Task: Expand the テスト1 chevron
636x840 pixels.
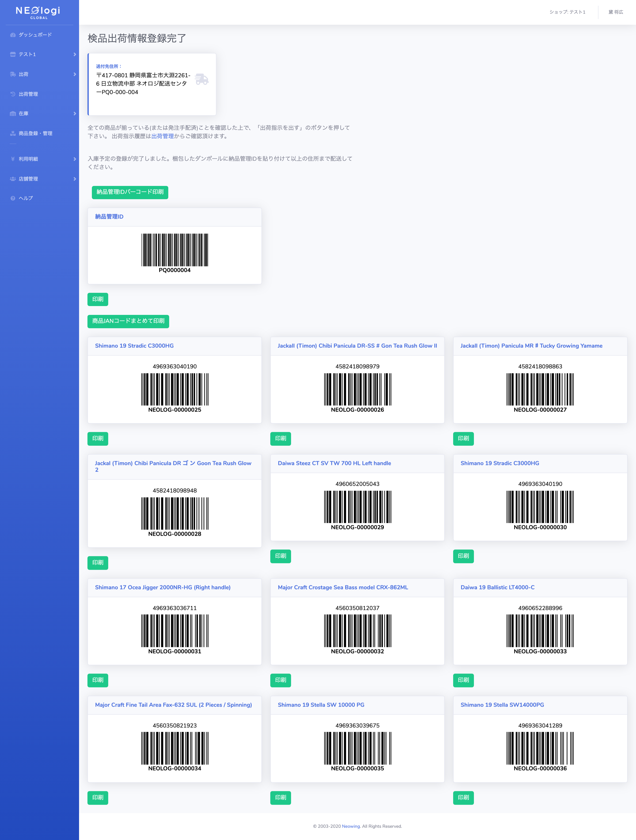Action: tap(75, 54)
